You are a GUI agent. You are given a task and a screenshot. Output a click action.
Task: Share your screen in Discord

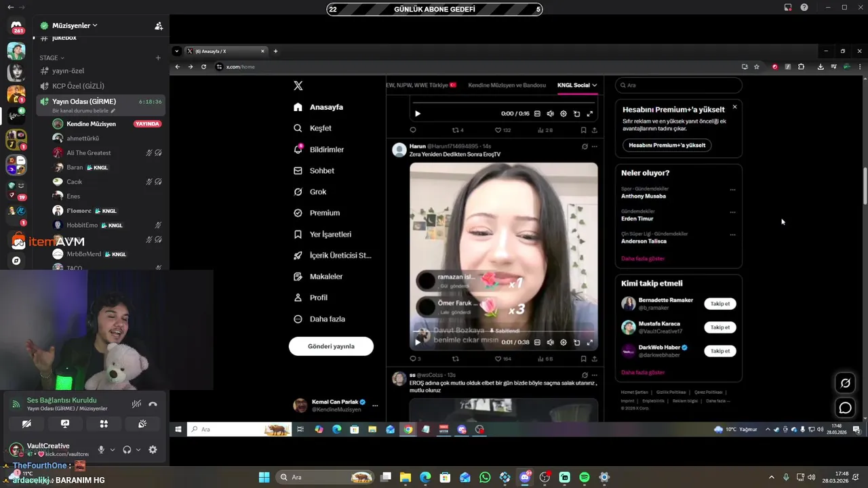click(x=65, y=424)
